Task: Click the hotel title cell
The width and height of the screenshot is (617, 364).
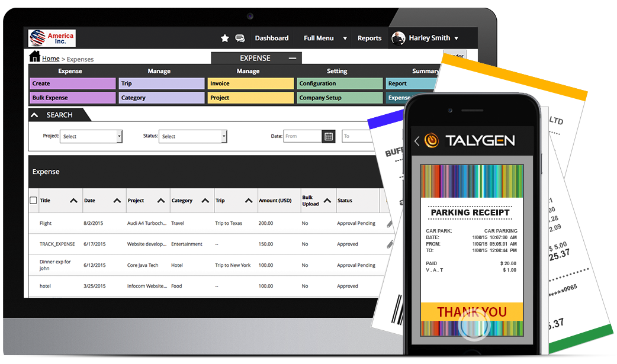Action: tap(45, 286)
